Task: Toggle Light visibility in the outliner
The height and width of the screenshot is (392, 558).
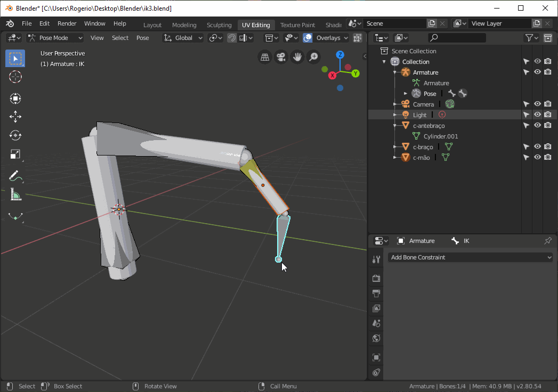Action: tap(537, 114)
